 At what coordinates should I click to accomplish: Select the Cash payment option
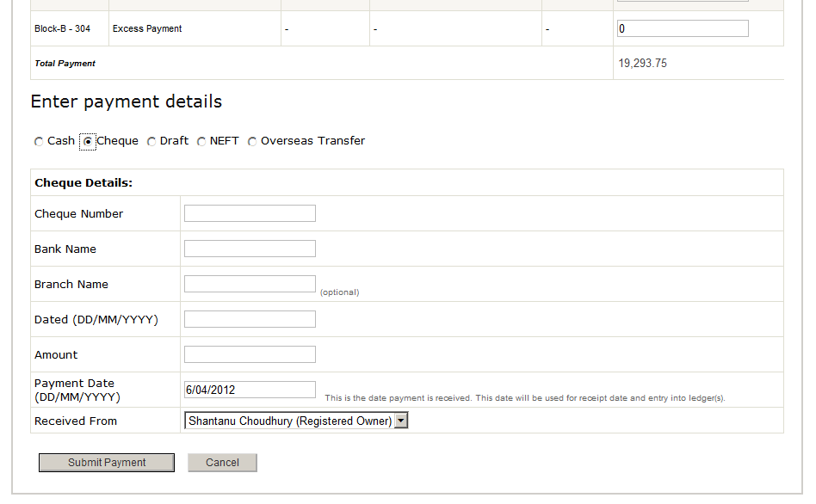pos(39,141)
